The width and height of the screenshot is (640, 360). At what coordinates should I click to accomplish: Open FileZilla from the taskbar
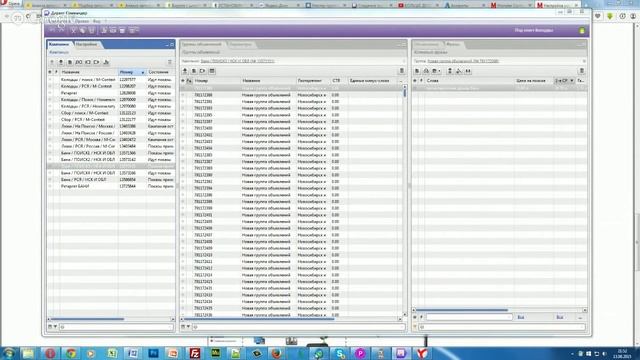(x=194, y=353)
